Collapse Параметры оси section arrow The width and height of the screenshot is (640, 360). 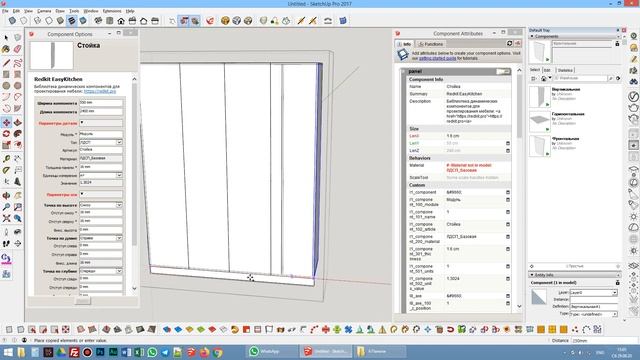[x=82, y=194]
